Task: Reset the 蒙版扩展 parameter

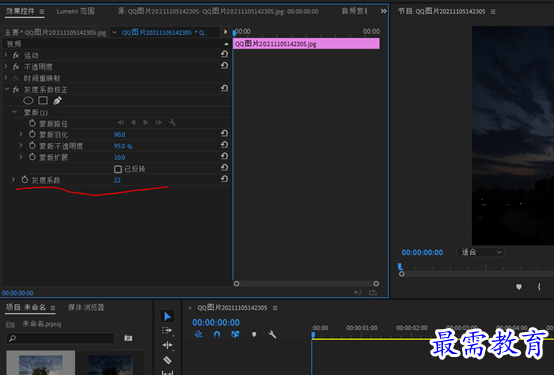Action: coord(224,156)
